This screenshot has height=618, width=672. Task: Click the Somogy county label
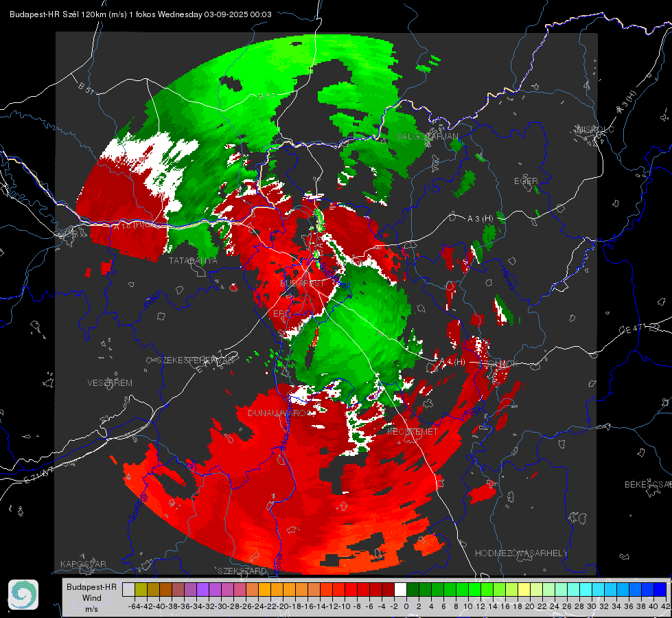[138, 507]
